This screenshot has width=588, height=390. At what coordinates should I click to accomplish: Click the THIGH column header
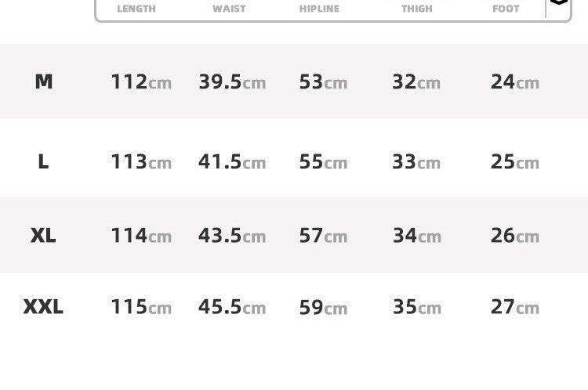(416, 9)
